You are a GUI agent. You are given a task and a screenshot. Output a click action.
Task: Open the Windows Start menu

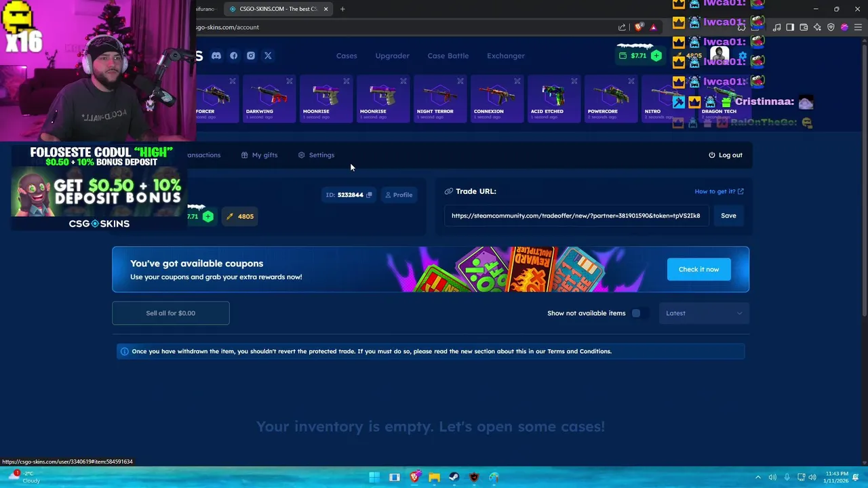coord(374,477)
